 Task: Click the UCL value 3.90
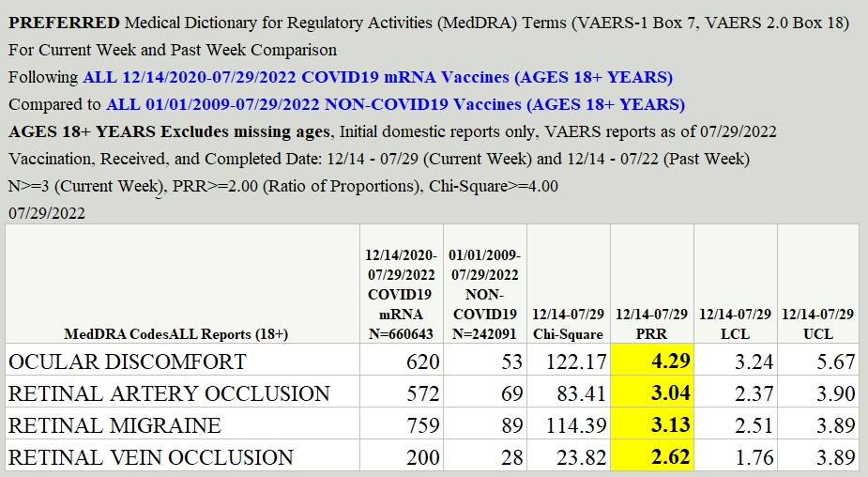(818, 392)
